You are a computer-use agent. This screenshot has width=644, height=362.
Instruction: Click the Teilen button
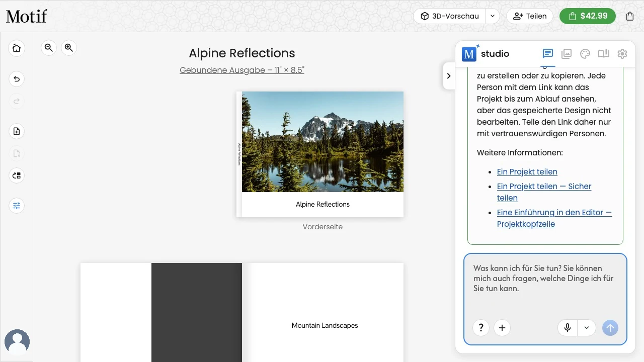coord(530,16)
